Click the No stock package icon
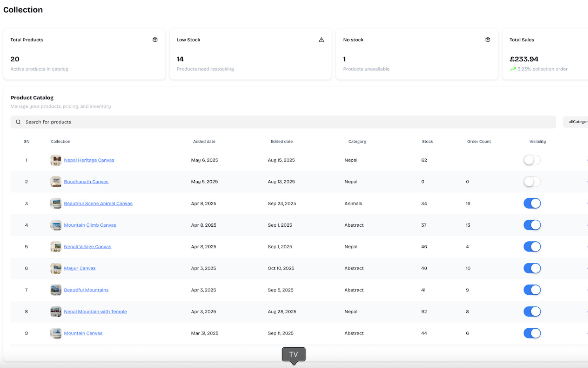 488,40
